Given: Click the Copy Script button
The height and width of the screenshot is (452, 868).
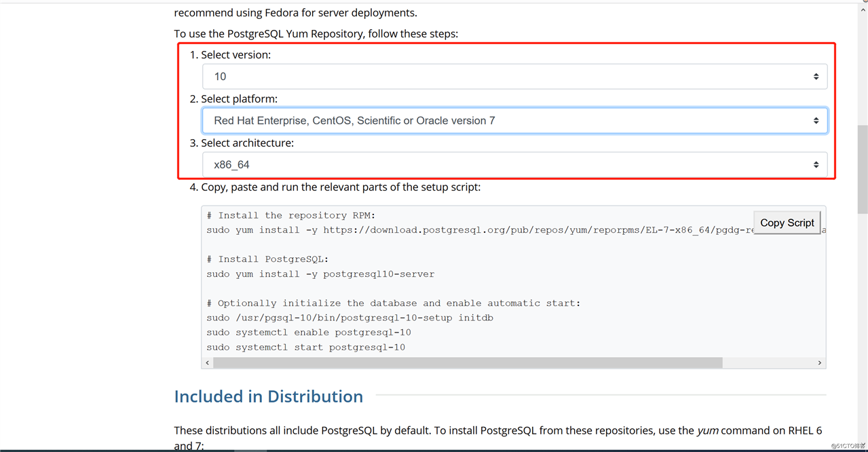Looking at the screenshot, I should (x=787, y=223).
